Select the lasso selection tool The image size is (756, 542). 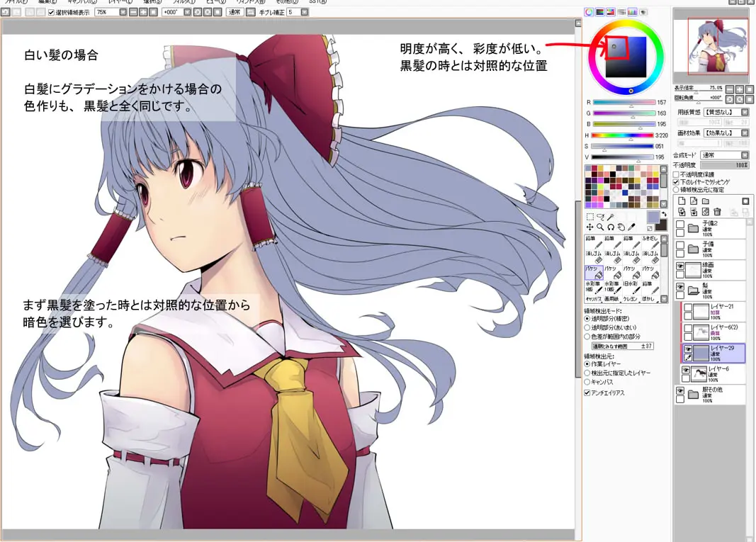(x=600, y=217)
